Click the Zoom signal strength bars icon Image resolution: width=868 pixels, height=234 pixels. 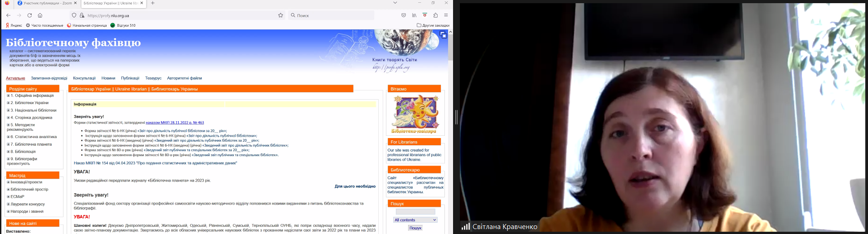pos(466,226)
